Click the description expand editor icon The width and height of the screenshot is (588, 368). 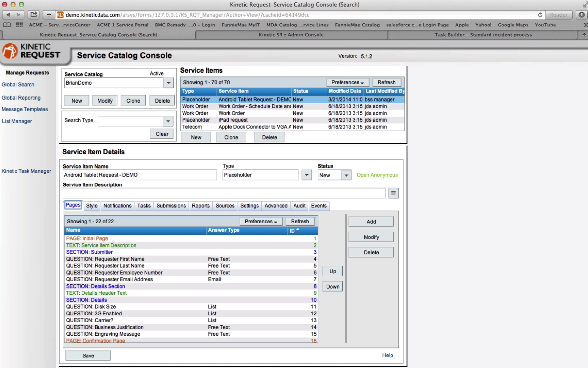pyautogui.click(x=393, y=193)
